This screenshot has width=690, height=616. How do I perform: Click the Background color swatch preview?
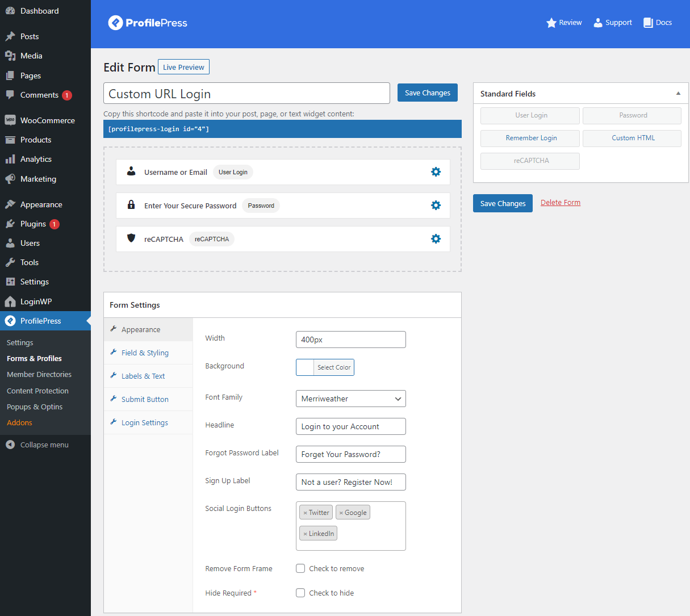tap(305, 367)
